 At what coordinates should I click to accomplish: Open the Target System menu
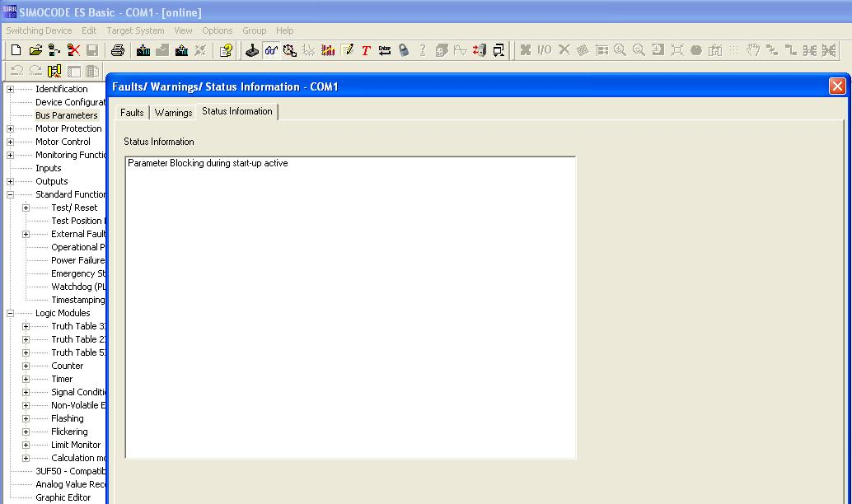click(x=135, y=31)
